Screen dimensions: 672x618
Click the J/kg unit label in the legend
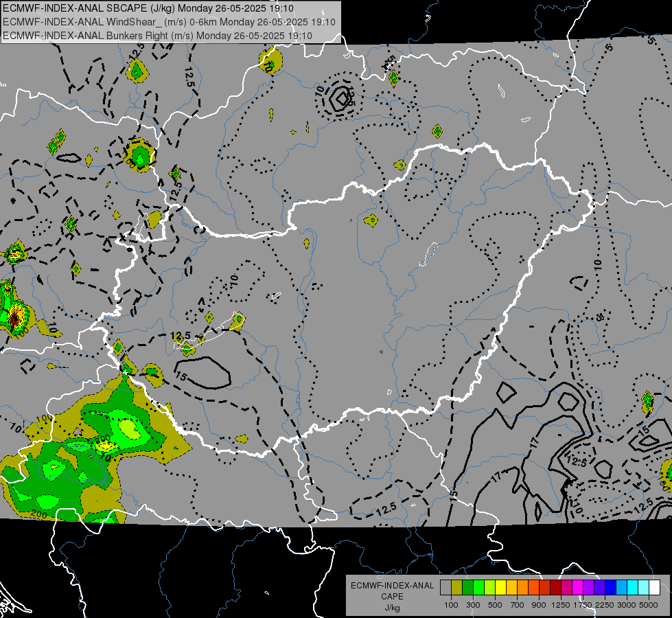392,608
